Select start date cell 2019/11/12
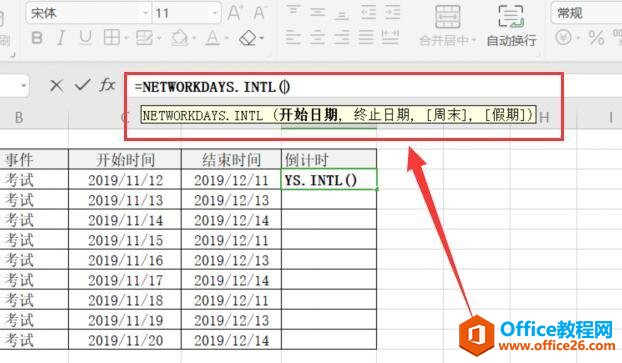This screenshot has height=363, width=622. pos(125,180)
